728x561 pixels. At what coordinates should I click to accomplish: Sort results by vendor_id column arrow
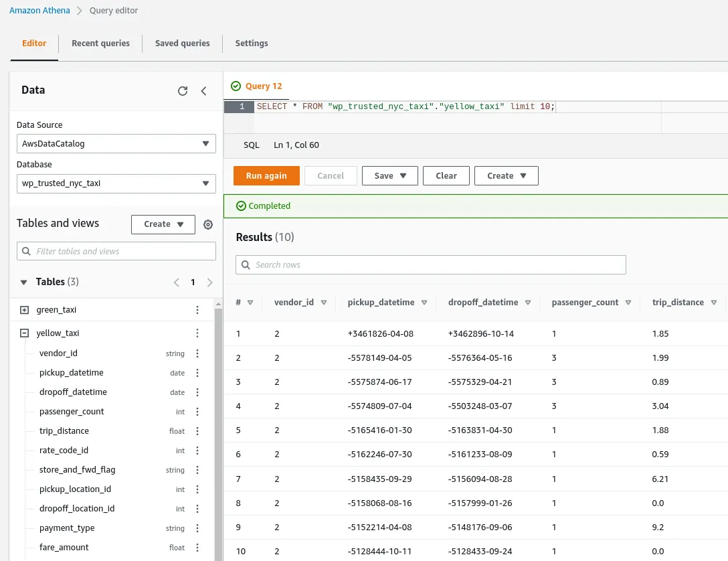(x=324, y=303)
